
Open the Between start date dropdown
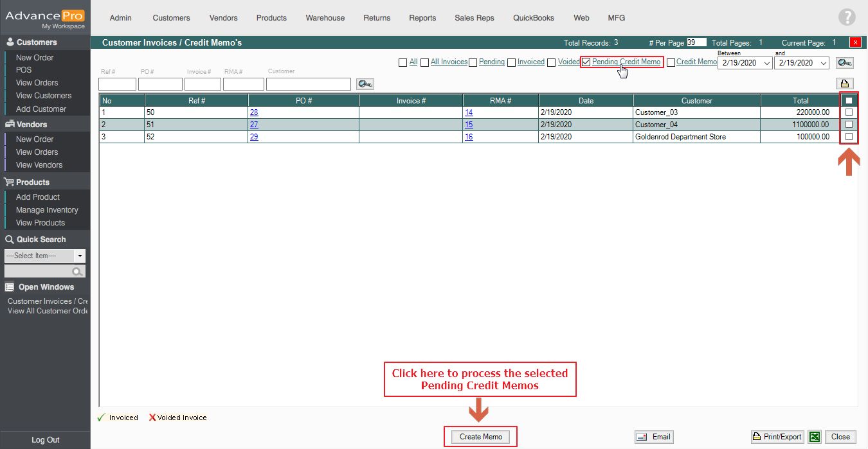click(767, 63)
